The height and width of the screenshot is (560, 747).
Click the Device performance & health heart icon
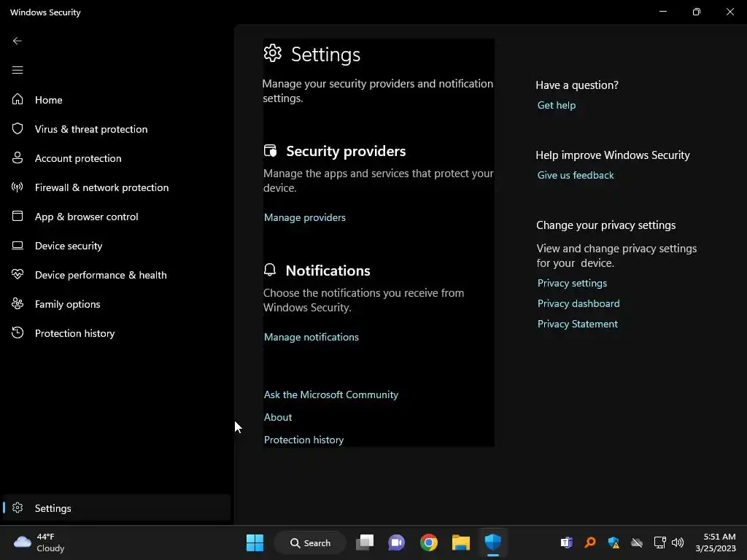point(18,274)
